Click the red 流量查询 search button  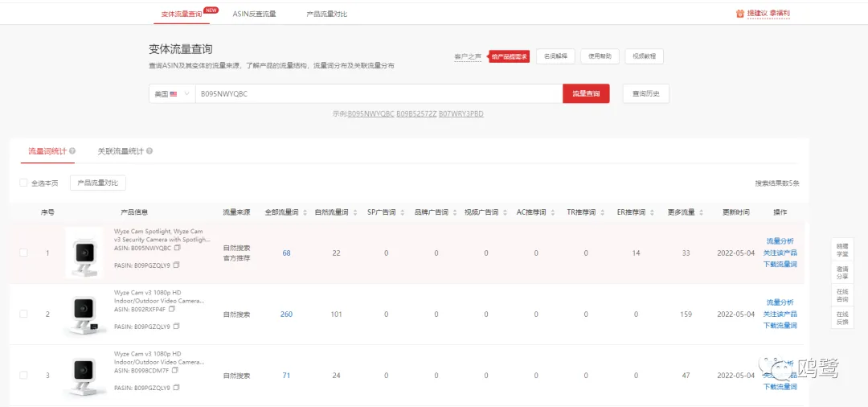[586, 93]
